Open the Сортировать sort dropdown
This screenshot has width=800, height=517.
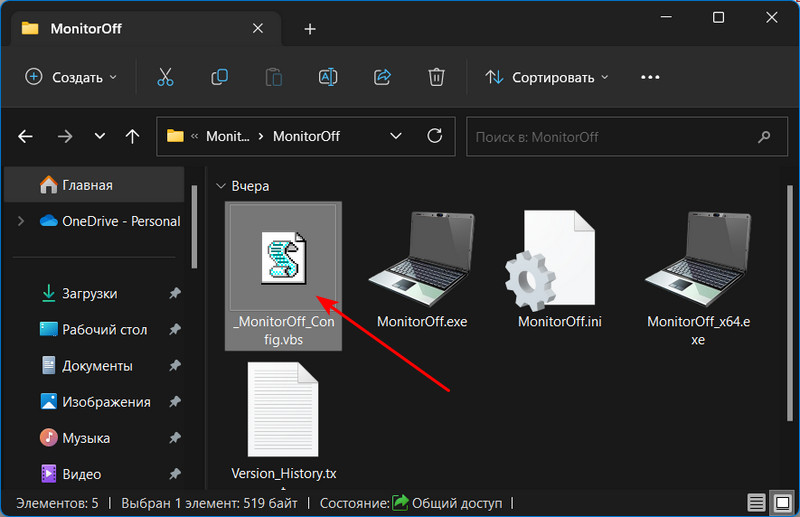point(547,77)
